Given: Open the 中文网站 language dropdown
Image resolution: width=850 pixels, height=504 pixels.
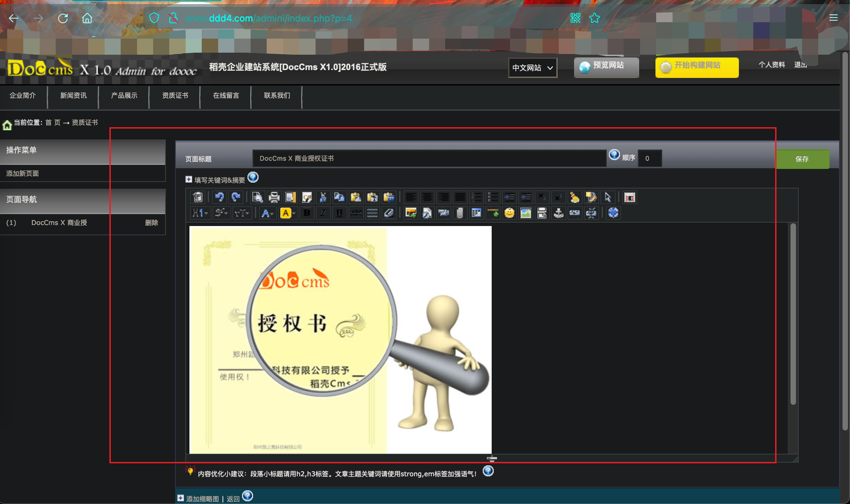Looking at the screenshot, I should [532, 68].
